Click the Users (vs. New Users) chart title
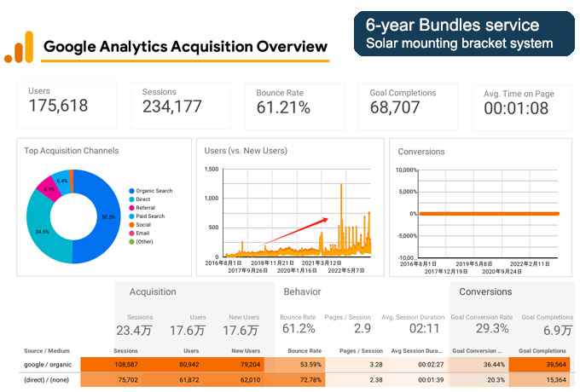The height and width of the screenshot is (392, 580). (x=246, y=151)
